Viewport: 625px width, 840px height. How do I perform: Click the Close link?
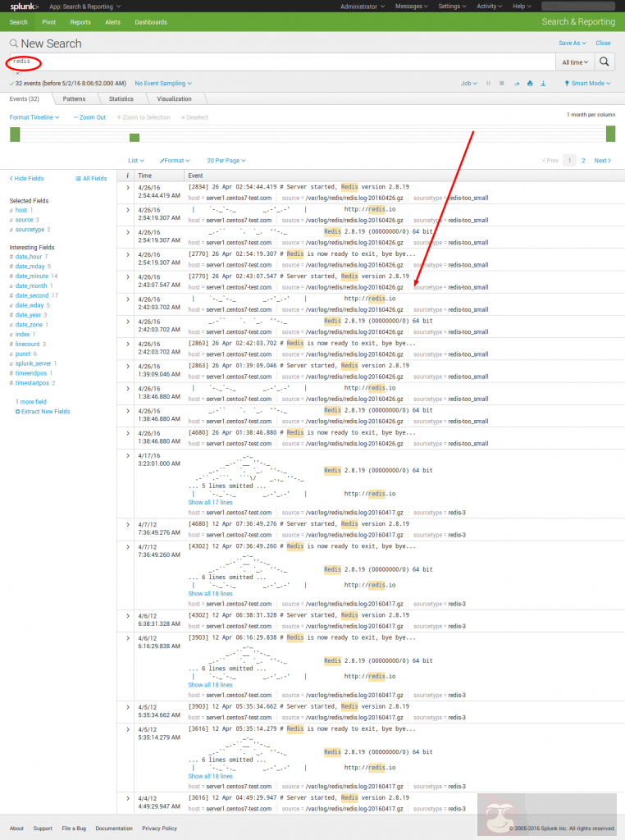[x=603, y=43]
